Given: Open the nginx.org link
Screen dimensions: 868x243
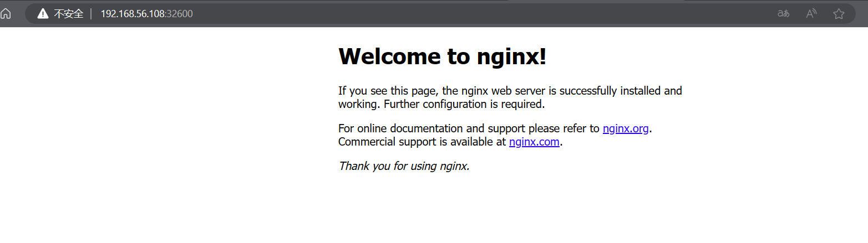Looking at the screenshot, I should click(625, 128).
